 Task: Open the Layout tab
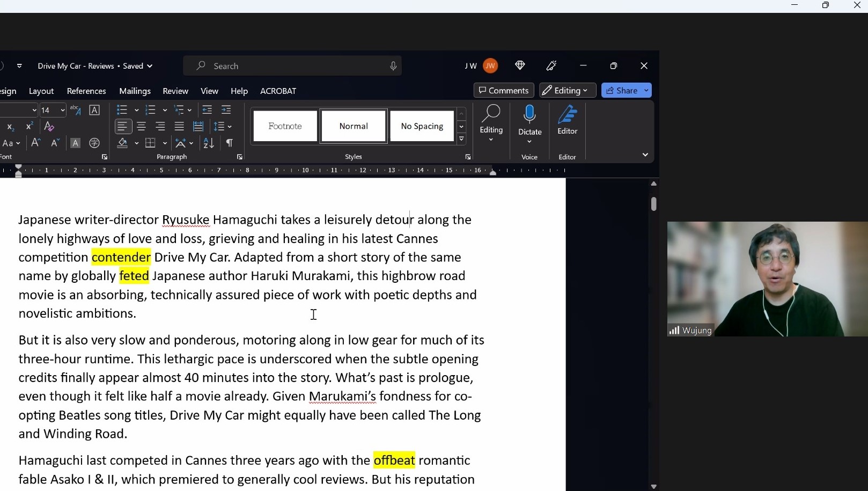(x=41, y=91)
